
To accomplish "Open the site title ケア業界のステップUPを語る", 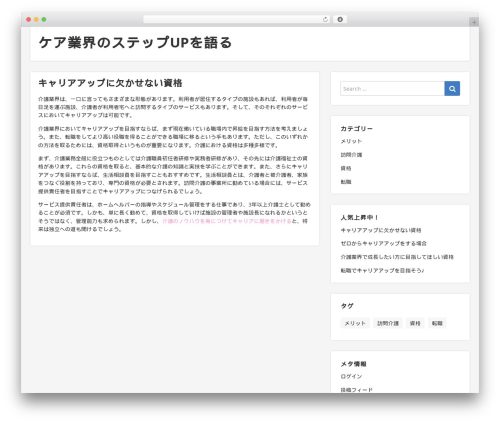I will [135, 43].
